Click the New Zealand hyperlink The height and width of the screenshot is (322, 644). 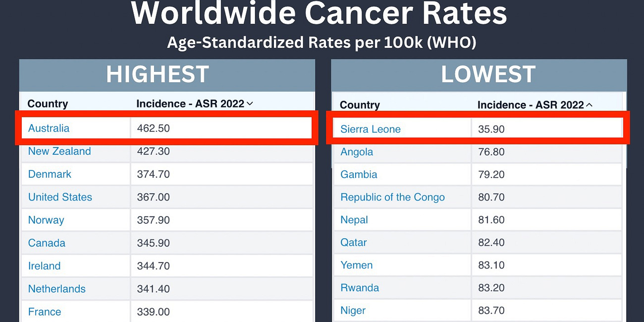click(x=60, y=151)
